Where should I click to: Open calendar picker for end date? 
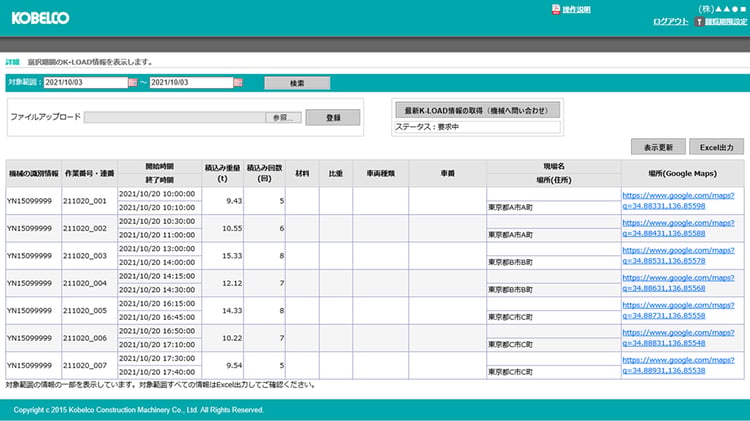pos(238,83)
